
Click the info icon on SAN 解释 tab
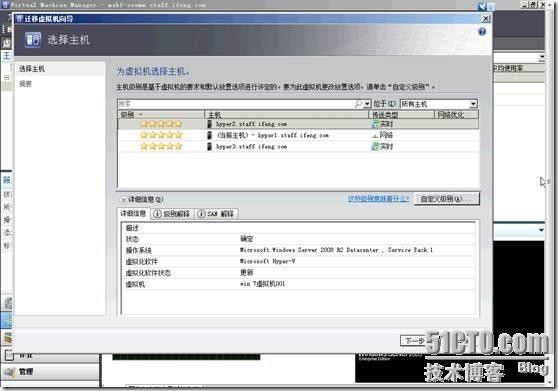(201, 214)
